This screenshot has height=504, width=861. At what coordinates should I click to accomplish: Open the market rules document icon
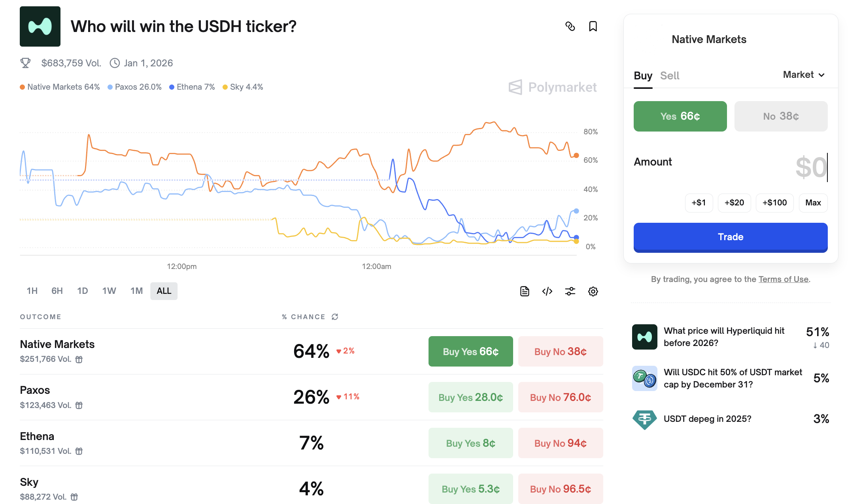point(525,291)
